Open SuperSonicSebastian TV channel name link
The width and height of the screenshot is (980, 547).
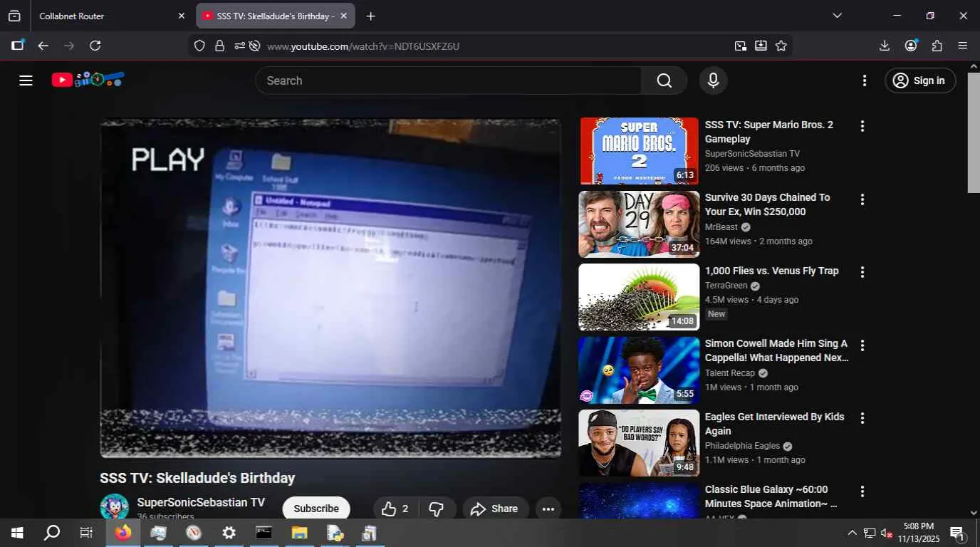(201, 502)
